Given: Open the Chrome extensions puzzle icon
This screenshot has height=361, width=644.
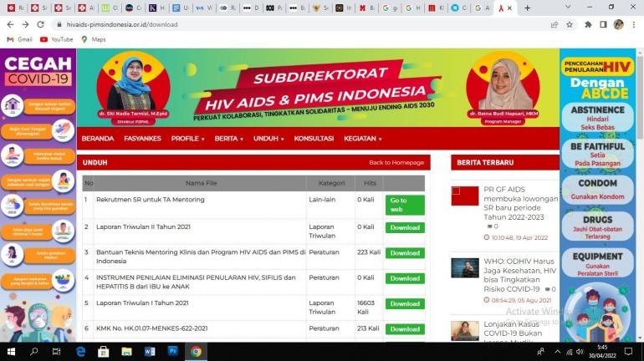Looking at the screenshot, I should pyautogui.click(x=588, y=24).
